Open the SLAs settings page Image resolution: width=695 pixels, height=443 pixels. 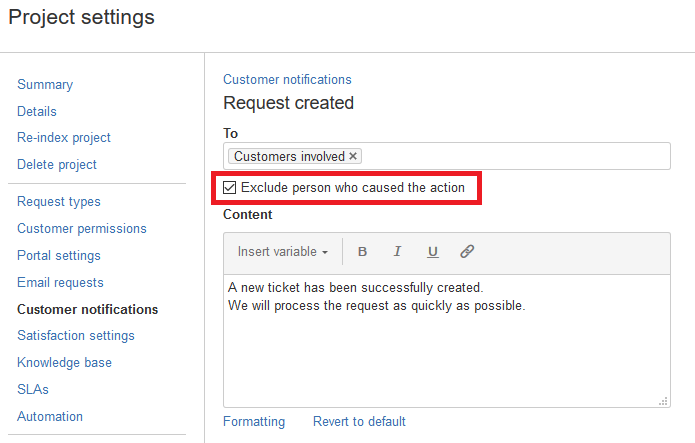33,389
